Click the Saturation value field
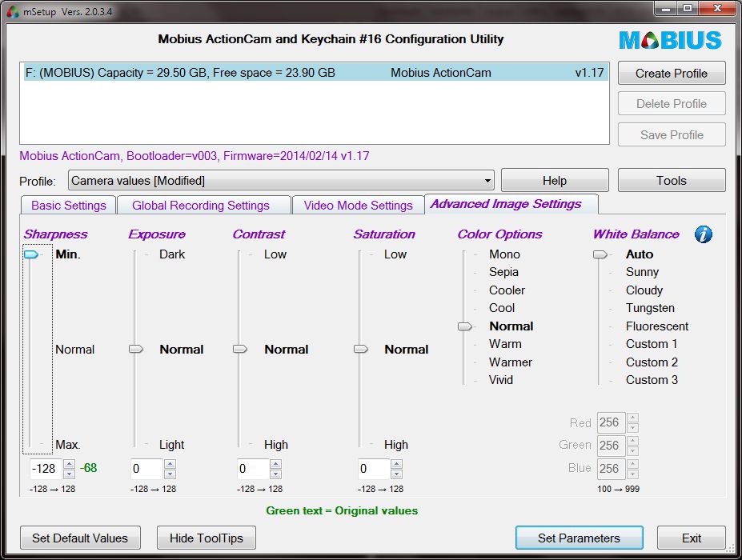Screen dimensions: 742x560 (374, 469)
